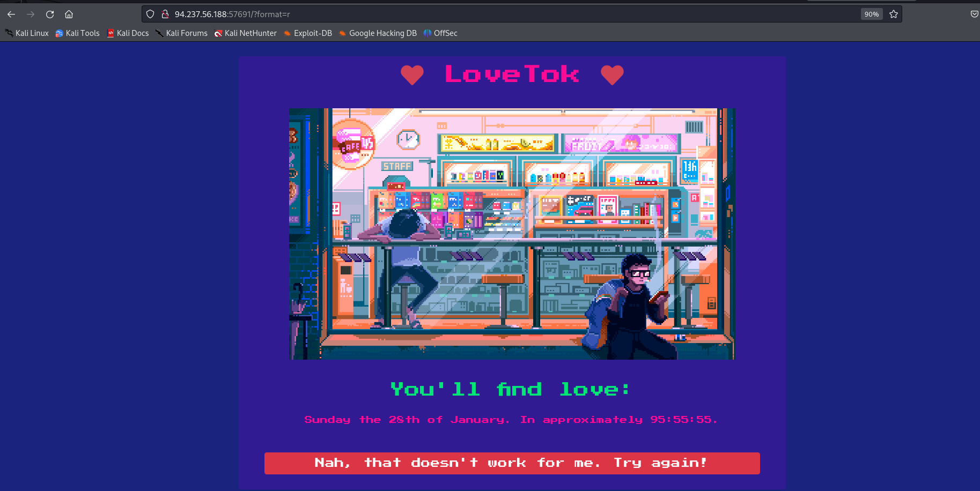Open OffSec bookmark
Screen dimensions: 980x491
440,33
